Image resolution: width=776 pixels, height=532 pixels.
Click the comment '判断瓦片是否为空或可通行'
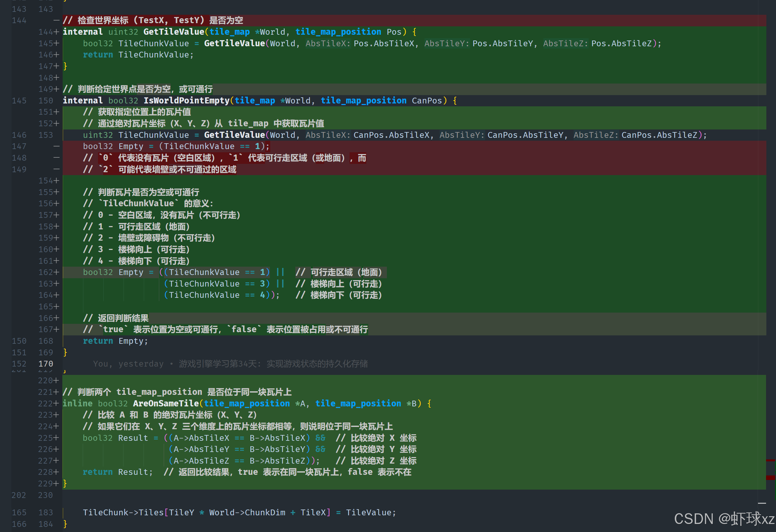141,192
